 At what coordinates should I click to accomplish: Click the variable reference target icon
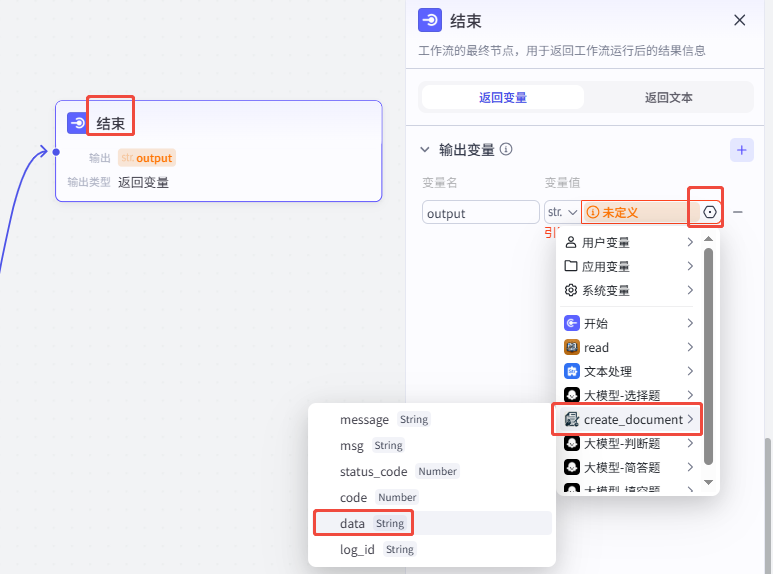[710, 212]
